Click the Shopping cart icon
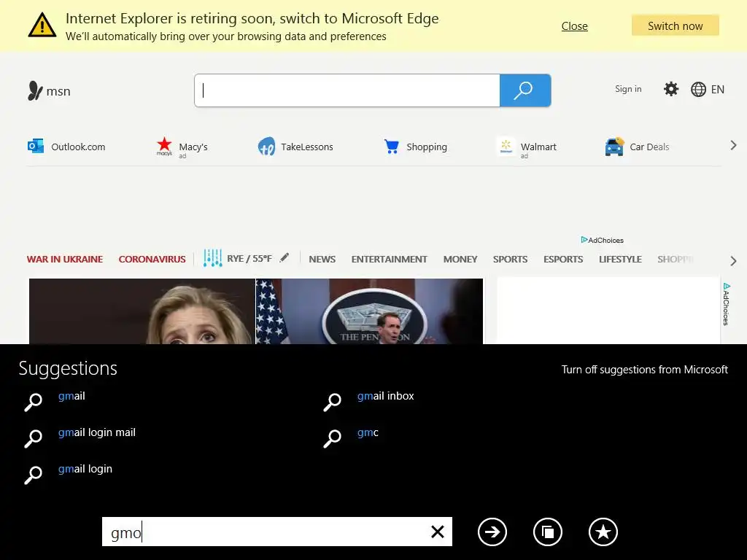Viewport: 747px width, 560px height. [x=391, y=147]
